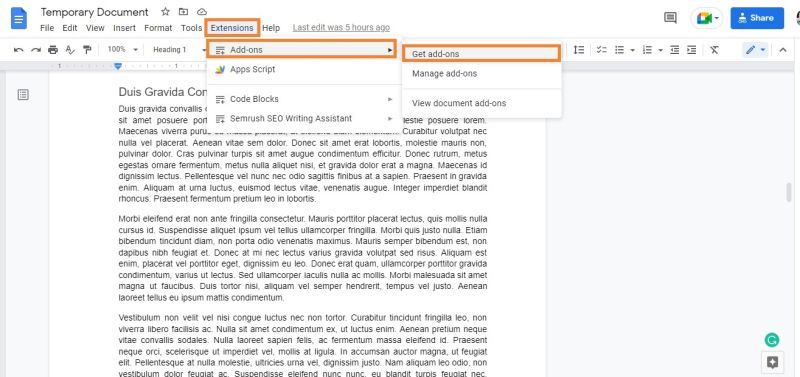
Task: Clear text formatting
Action: (714, 49)
